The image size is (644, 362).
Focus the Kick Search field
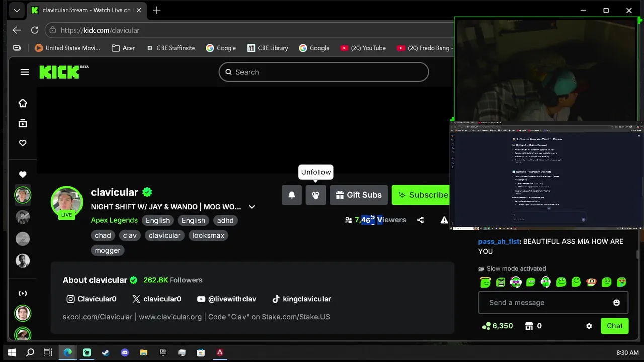[324, 72]
